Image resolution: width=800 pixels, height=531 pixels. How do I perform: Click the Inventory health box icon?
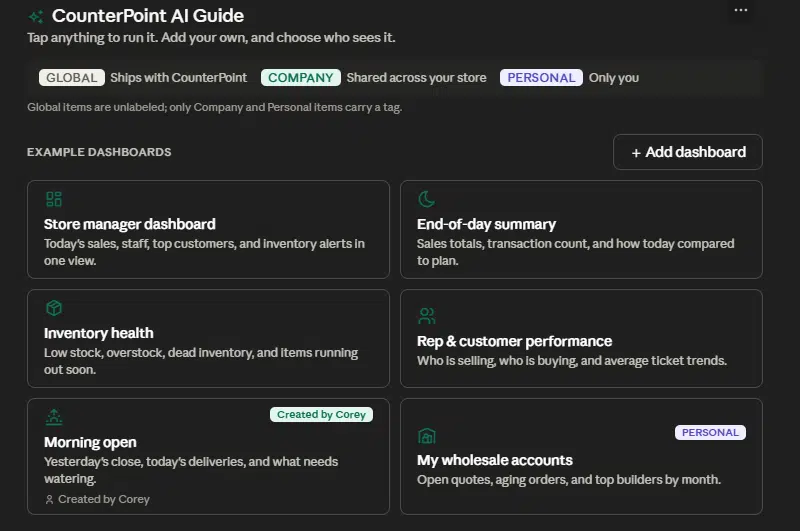coord(54,308)
